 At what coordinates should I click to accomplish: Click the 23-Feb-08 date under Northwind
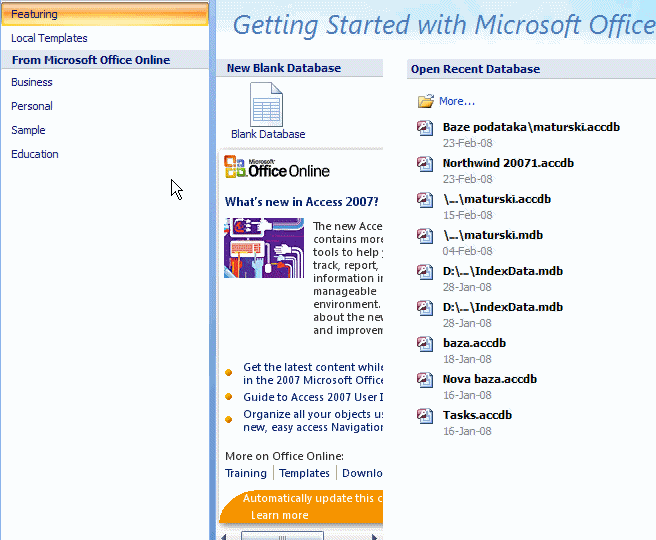(468, 179)
